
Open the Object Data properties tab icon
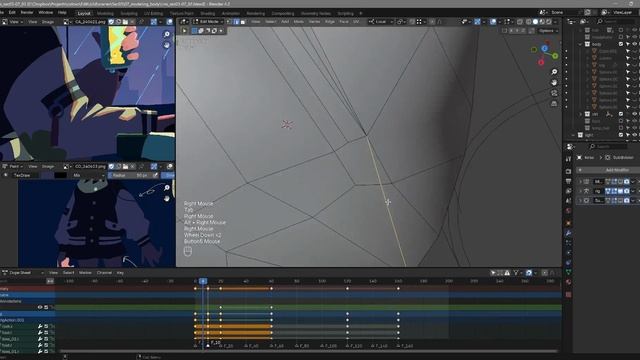[x=568, y=272]
